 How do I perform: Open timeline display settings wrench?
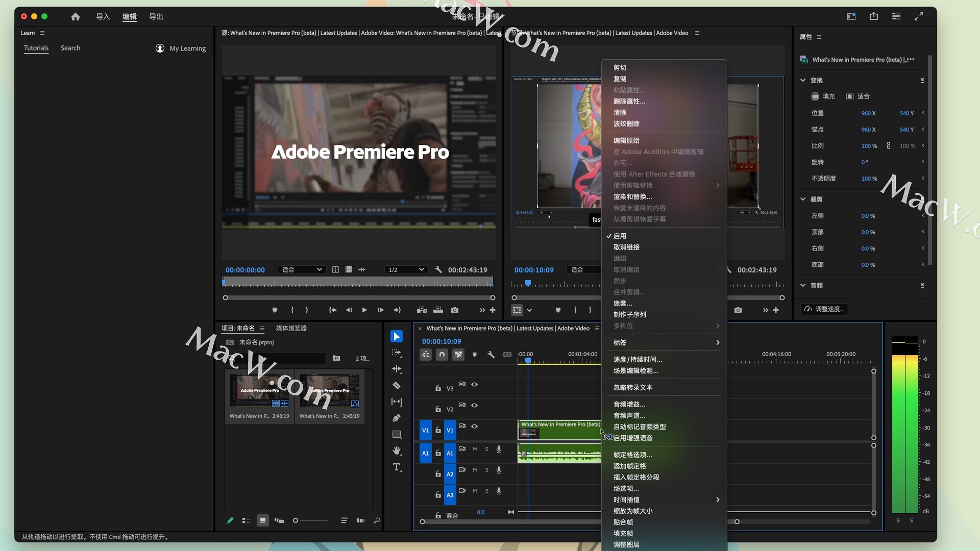pyautogui.click(x=491, y=355)
